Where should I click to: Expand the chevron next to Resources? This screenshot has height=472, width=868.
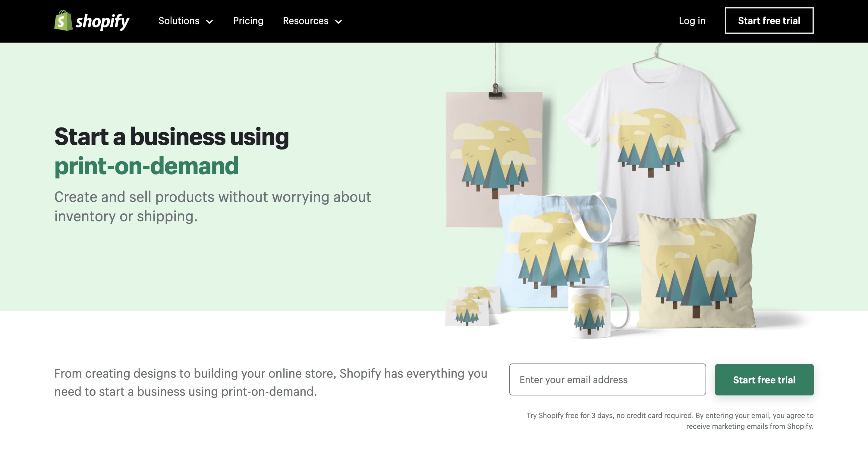(x=338, y=22)
